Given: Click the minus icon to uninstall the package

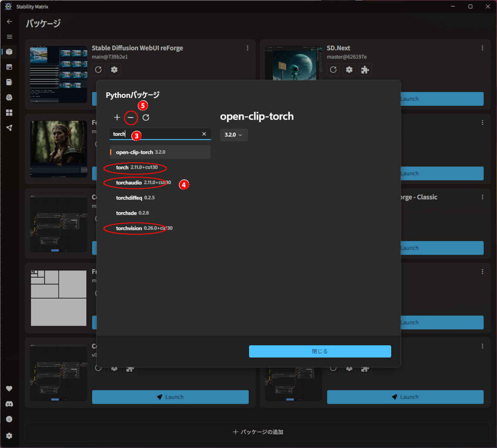Looking at the screenshot, I should click(x=131, y=118).
